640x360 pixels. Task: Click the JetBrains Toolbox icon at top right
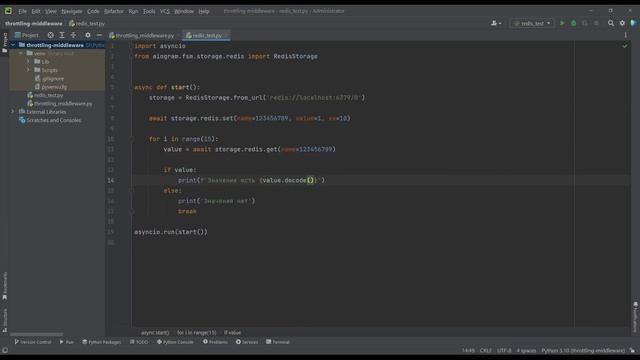tap(633, 23)
